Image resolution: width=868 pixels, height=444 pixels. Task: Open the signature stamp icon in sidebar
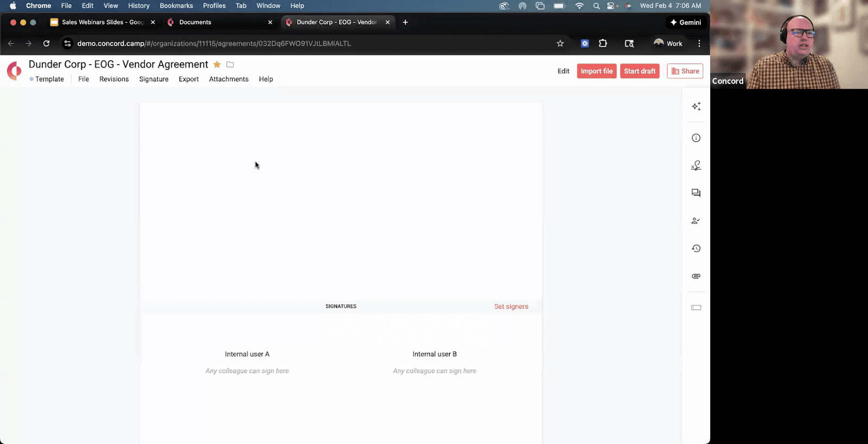696,166
